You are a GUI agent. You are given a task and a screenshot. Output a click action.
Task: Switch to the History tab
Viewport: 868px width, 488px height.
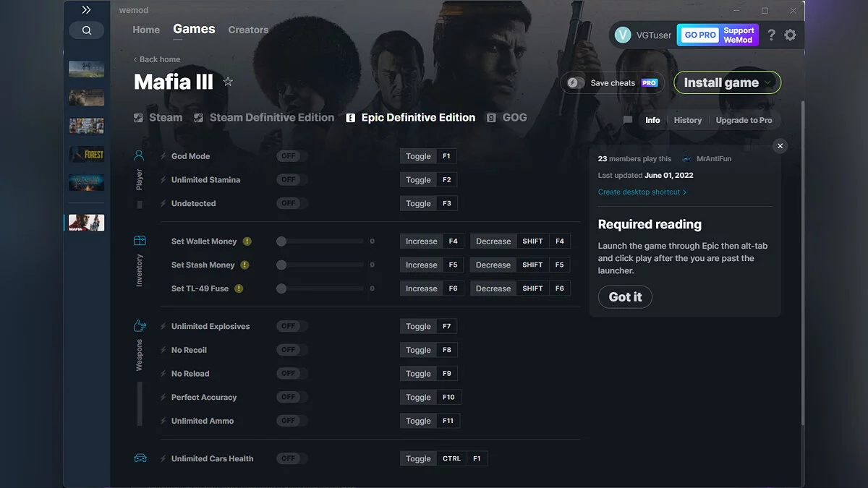pos(687,120)
